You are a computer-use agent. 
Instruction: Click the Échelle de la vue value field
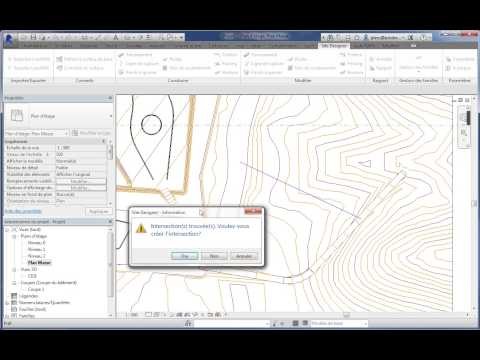(x=80, y=148)
